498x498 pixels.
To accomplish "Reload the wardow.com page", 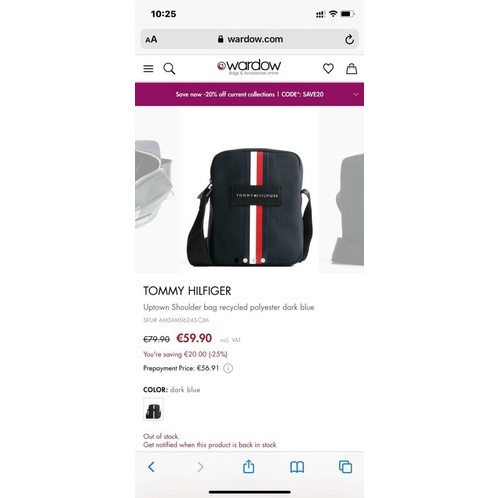I will coord(349,39).
